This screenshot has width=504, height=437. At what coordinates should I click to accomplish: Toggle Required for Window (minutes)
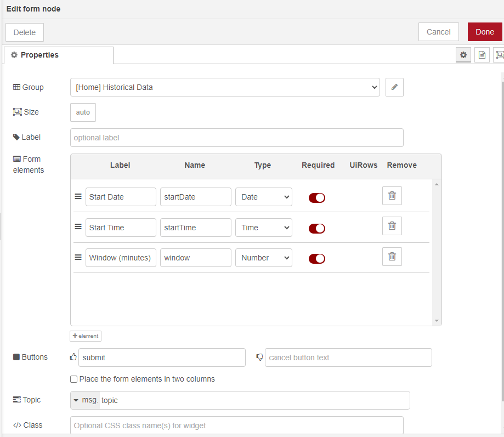pyautogui.click(x=316, y=258)
